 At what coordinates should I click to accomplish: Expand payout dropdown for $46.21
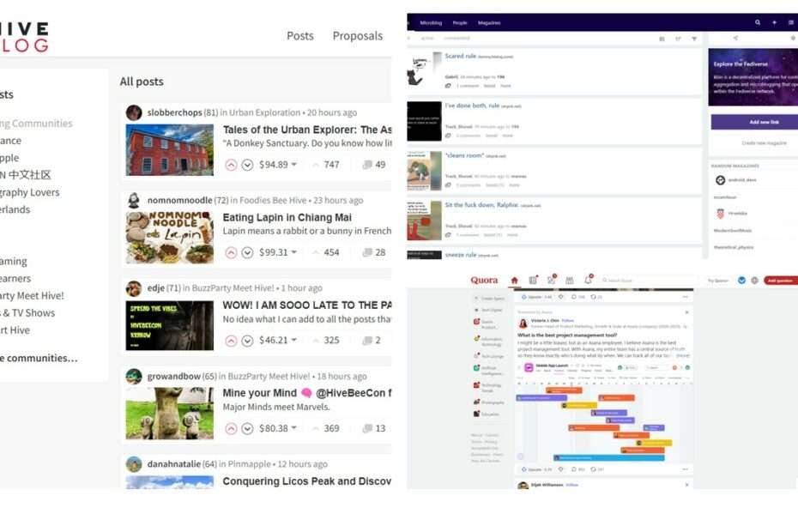(x=293, y=340)
